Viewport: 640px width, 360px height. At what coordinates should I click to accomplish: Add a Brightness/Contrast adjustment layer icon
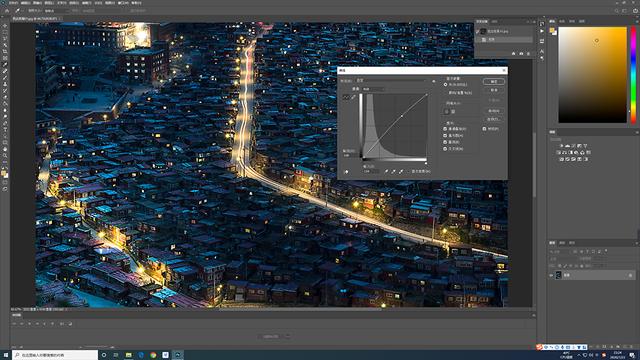(x=561, y=146)
